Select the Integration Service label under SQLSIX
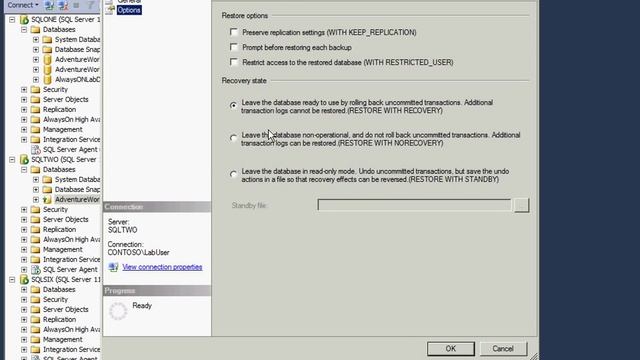This screenshot has height=360, width=640. [71, 350]
